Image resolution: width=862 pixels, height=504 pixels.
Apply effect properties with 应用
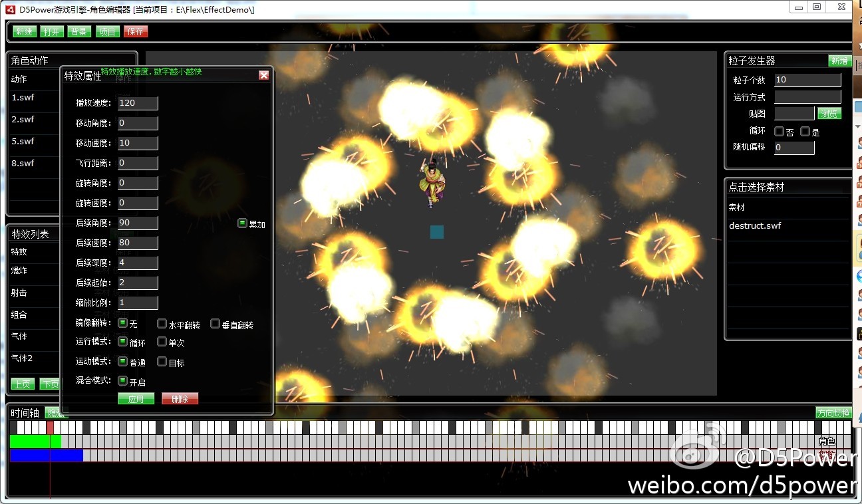tap(136, 399)
